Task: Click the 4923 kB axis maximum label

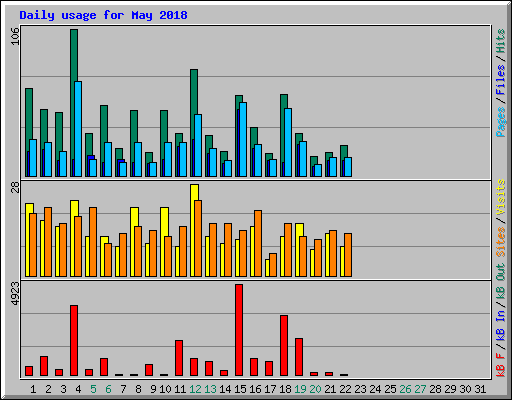Action: (15, 294)
